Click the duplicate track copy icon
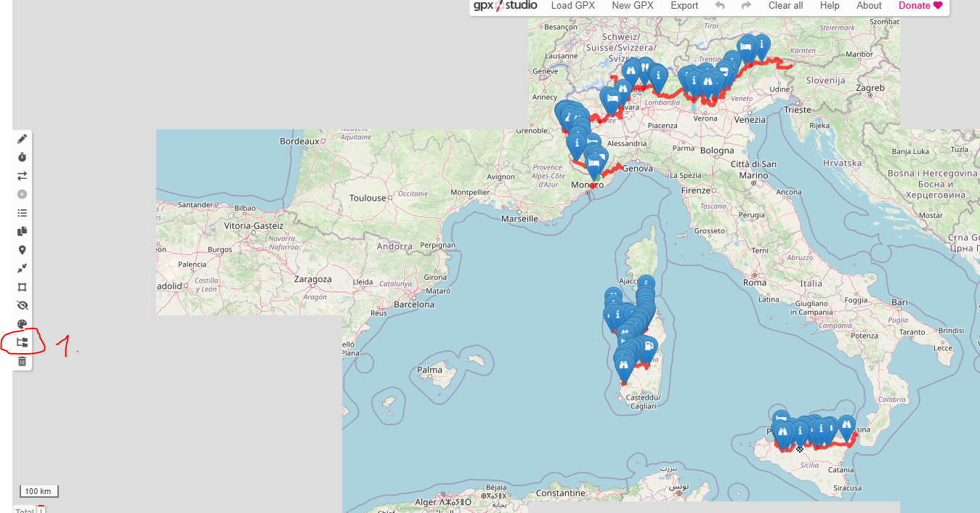The height and width of the screenshot is (513, 980). click(x=22, y=232)
